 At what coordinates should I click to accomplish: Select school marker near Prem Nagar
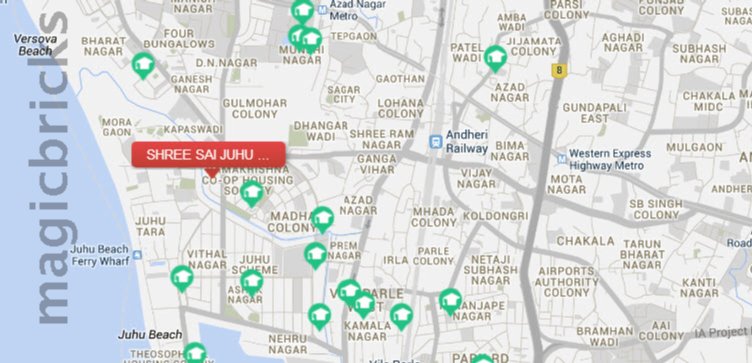tap(316, 255)
